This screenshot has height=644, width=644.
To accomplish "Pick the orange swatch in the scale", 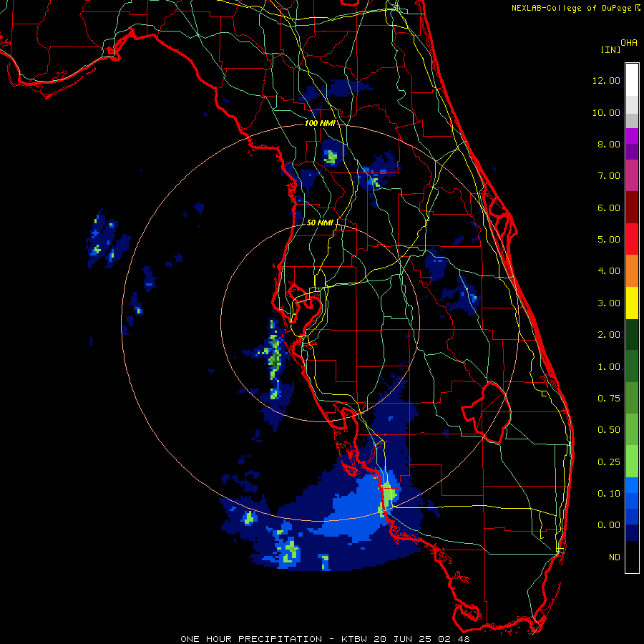I will pyautogui.click(x=632, y=271).
